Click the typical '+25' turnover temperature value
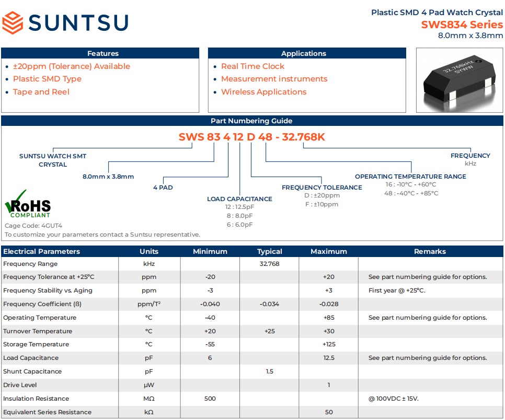505x420 pixels. tap(270, 331)
